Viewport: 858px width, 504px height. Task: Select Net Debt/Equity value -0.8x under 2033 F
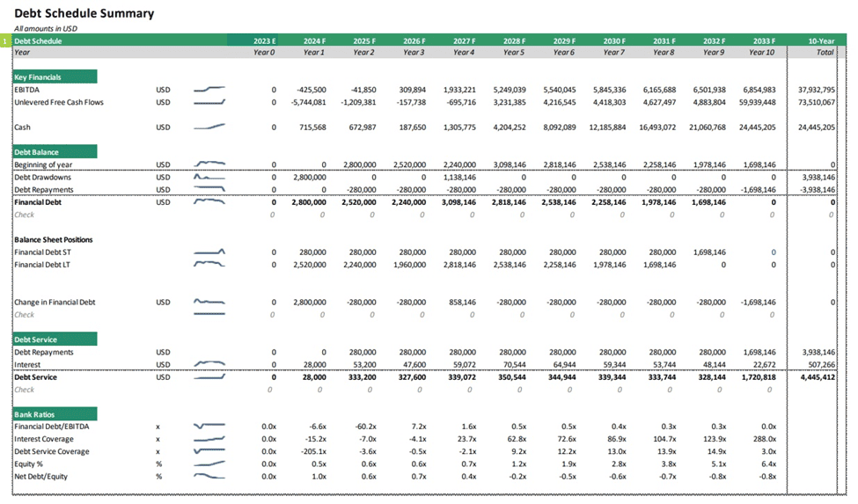coord(767,477)
